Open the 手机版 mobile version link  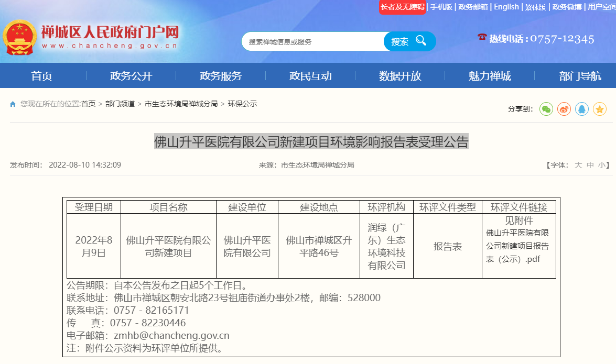pyautogui.click(x=441, y=7)
